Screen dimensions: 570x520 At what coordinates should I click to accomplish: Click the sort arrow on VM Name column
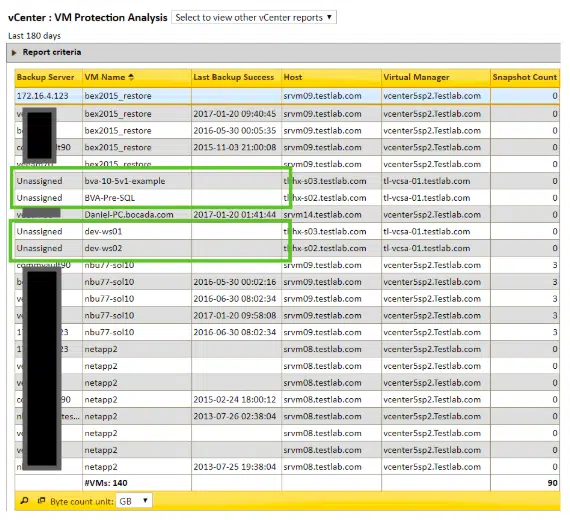pos(131,77)
